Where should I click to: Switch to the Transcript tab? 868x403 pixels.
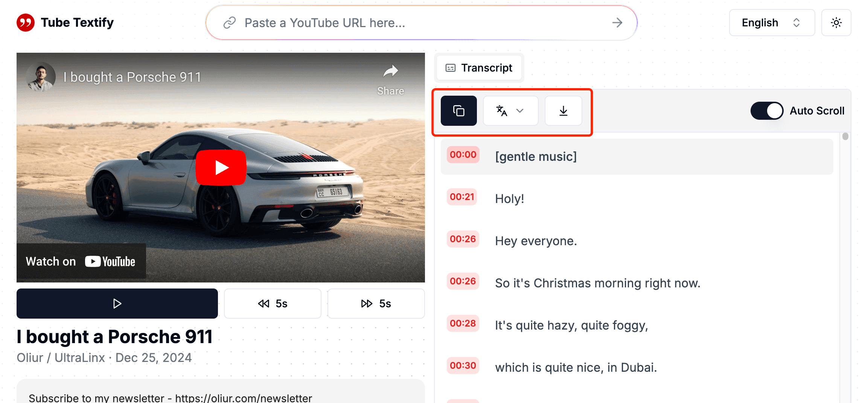[x=479, y=68]
